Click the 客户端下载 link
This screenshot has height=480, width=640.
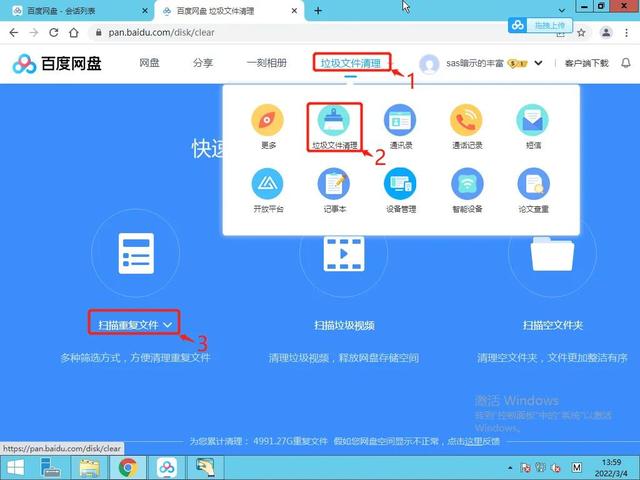point(587,63)
